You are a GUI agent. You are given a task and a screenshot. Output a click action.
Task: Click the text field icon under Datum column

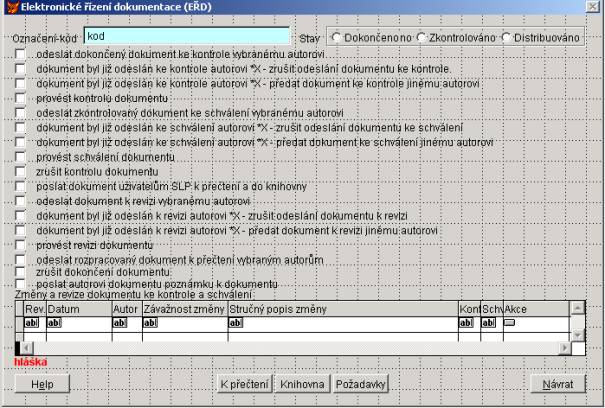pyautogui.click(x=55, y=323)
